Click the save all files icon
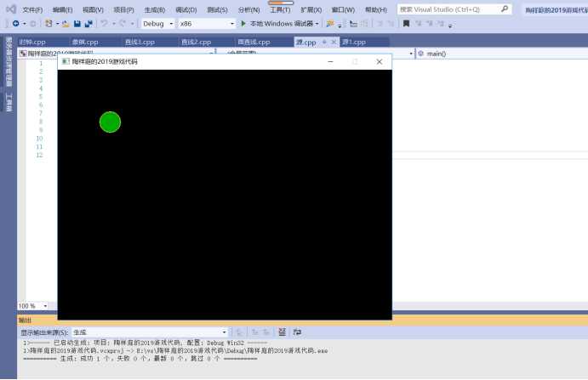588x380 pixels. pos(88,24)
